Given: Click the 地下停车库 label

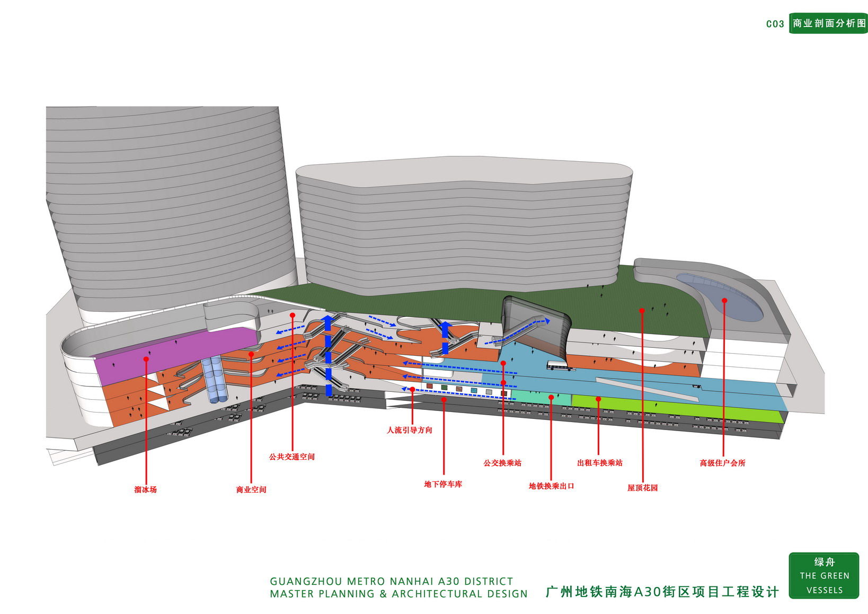Looking at the screenshot, I should click(443, 485).
